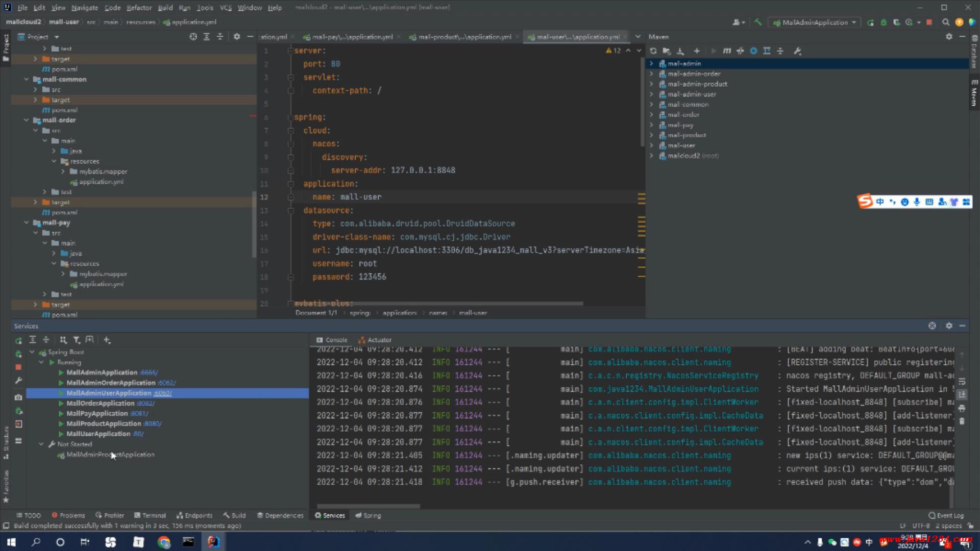The width and height of the screenshot is (980, 551).
Task: Collapse all in the Maven tool window
Action: tap(780, 51)
